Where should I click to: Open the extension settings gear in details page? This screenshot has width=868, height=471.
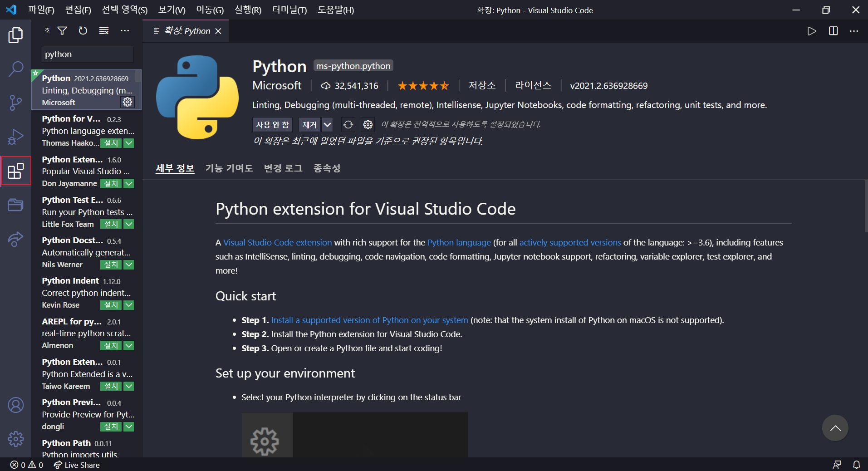point(368,124)
